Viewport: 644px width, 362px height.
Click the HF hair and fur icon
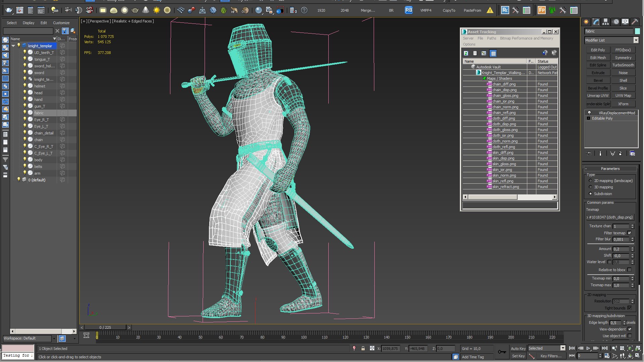(x=234, y=10)
